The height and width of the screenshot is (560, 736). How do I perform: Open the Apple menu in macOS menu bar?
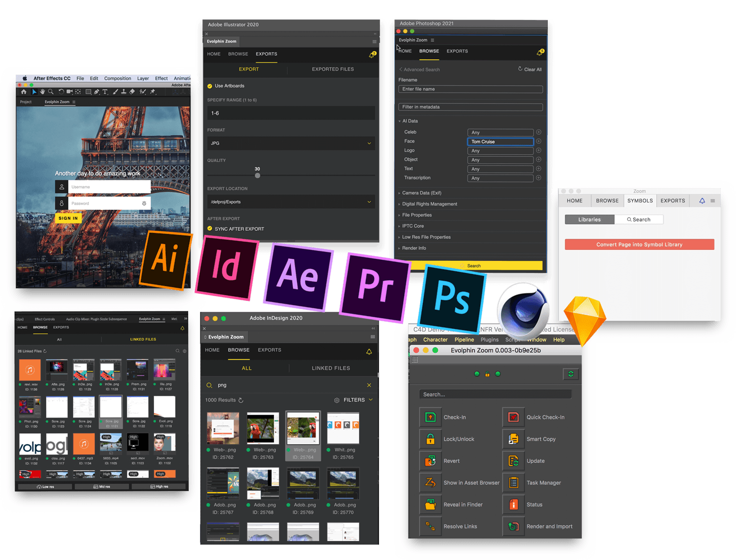pos(24,78)
